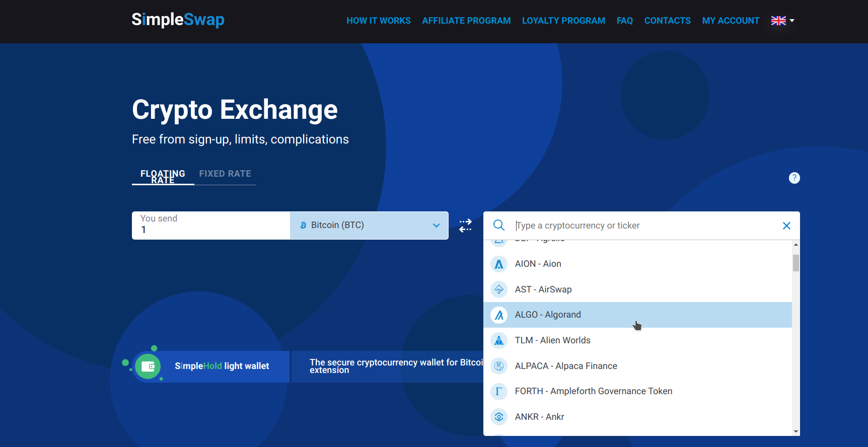
Task: Click the currency list scrollbar down arrow
Action: [796, 431]
